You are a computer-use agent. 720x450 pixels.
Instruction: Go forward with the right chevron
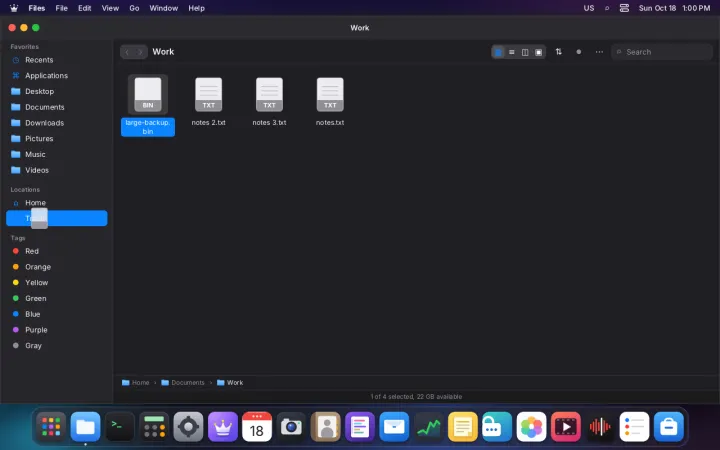click(x=141, y=52)
